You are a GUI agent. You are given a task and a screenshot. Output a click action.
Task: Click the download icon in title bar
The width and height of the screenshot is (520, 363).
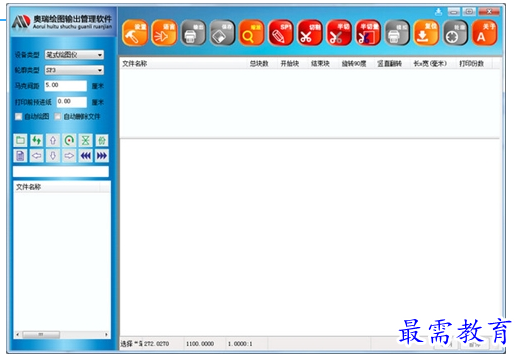pos(439,12)
